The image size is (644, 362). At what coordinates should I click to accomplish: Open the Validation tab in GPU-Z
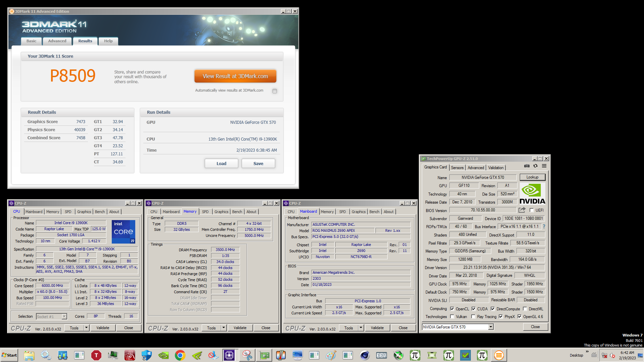point(496,167)
